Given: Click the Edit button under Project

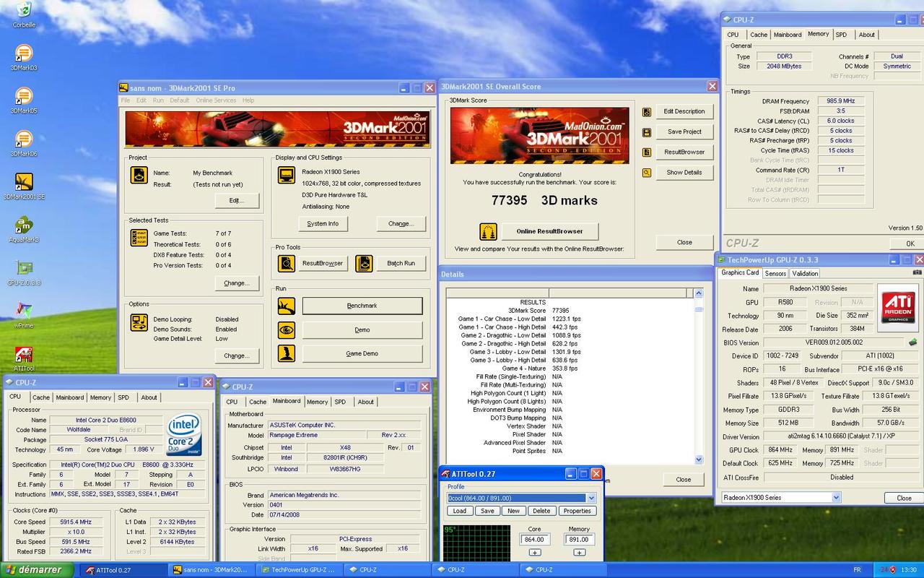Looking at the screenshot, I should 236,200.
